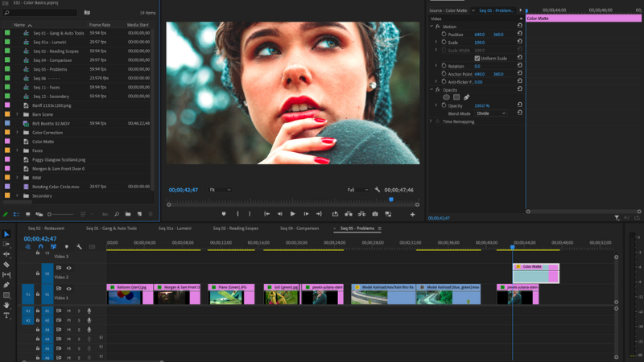Click the Find magnifier in the Project panel

(x=117, y=214)
